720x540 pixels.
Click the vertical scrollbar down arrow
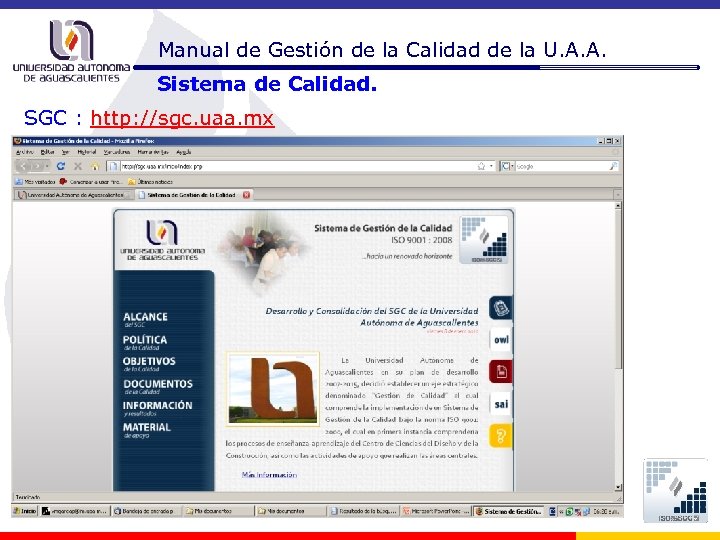coord(618,487)
